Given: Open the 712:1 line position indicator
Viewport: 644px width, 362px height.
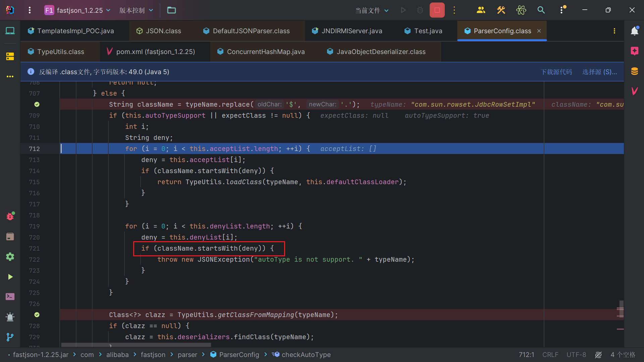Looking at the screenshot, I should pyautogui.click(x=526, y=355).
